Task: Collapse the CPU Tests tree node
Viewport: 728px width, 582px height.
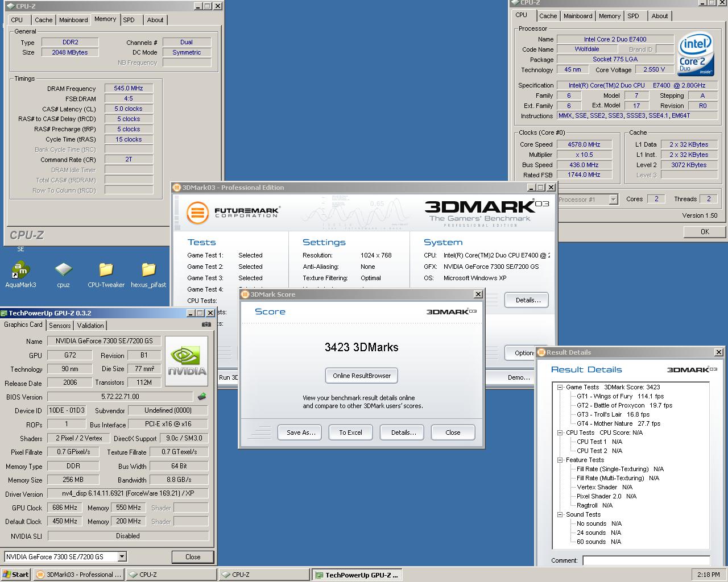Action: point(560,433)
